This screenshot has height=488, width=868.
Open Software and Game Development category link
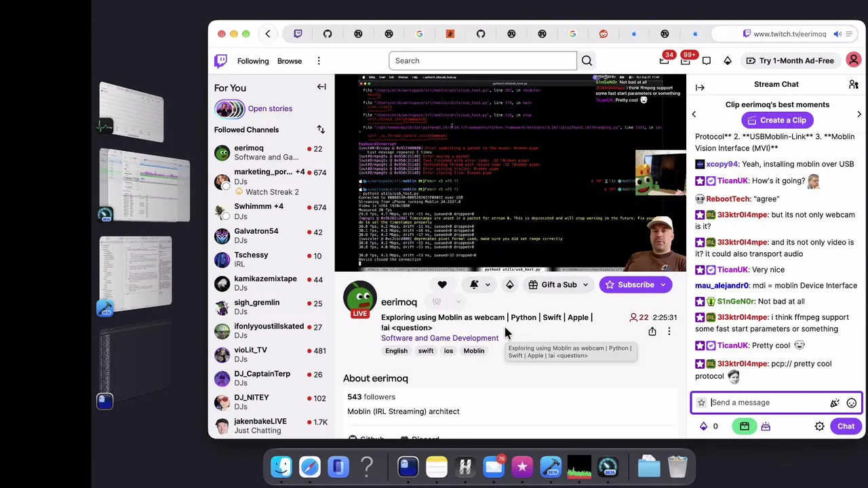[x=439, y=338]
